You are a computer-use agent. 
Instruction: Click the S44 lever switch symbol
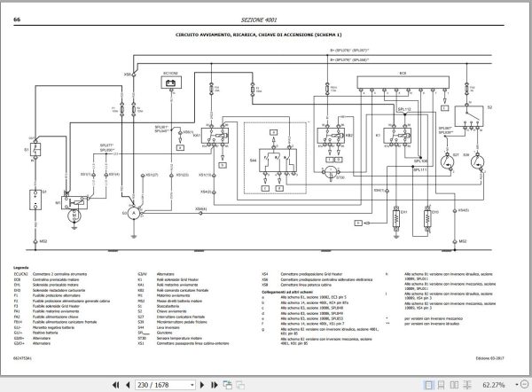coord(278,161)
